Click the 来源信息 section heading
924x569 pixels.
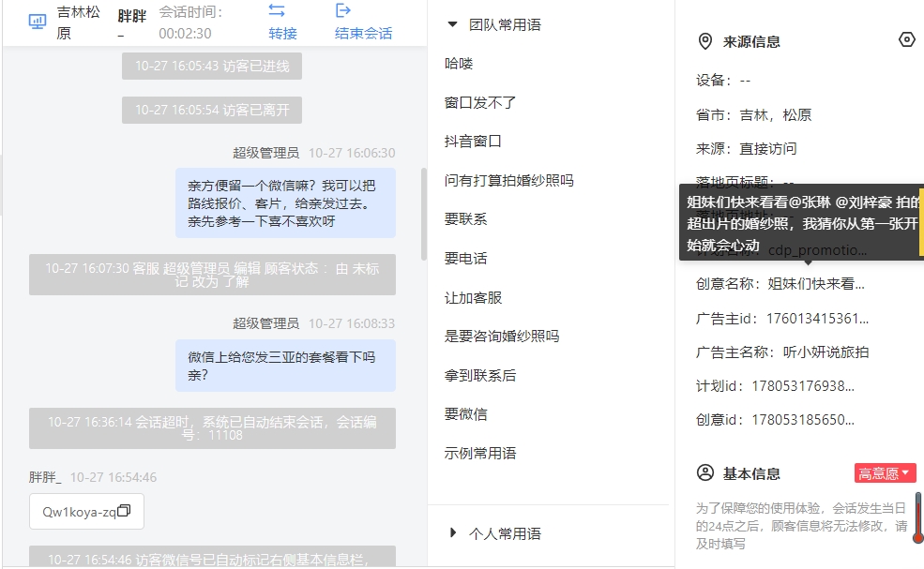(x=751, y=42)
